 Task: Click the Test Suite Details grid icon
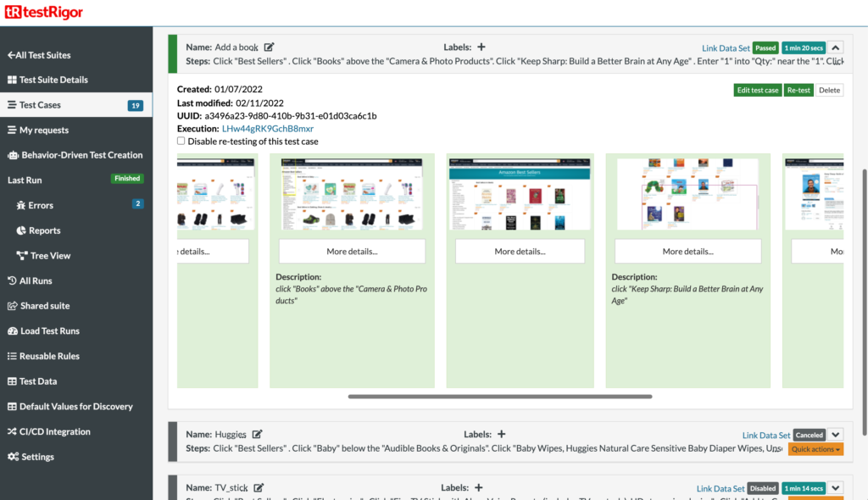tap(12, 80)
